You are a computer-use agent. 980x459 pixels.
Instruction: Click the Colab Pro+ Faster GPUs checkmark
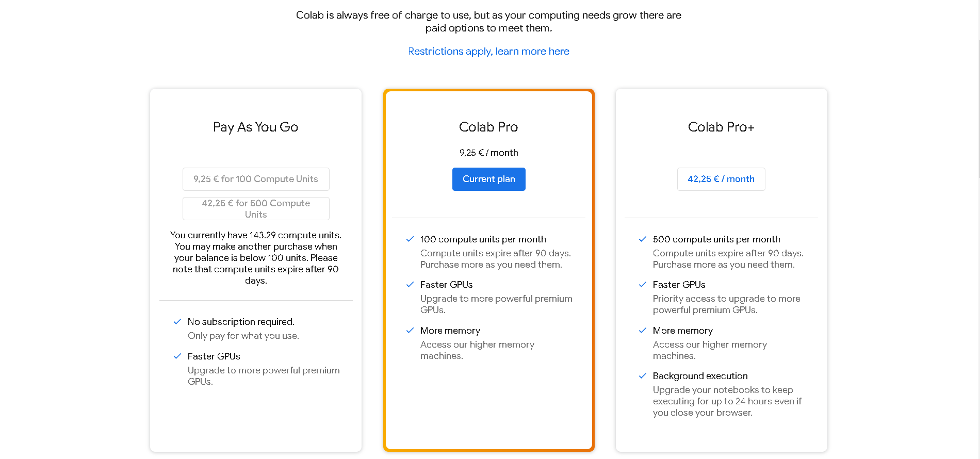click(x=643, y=284)
